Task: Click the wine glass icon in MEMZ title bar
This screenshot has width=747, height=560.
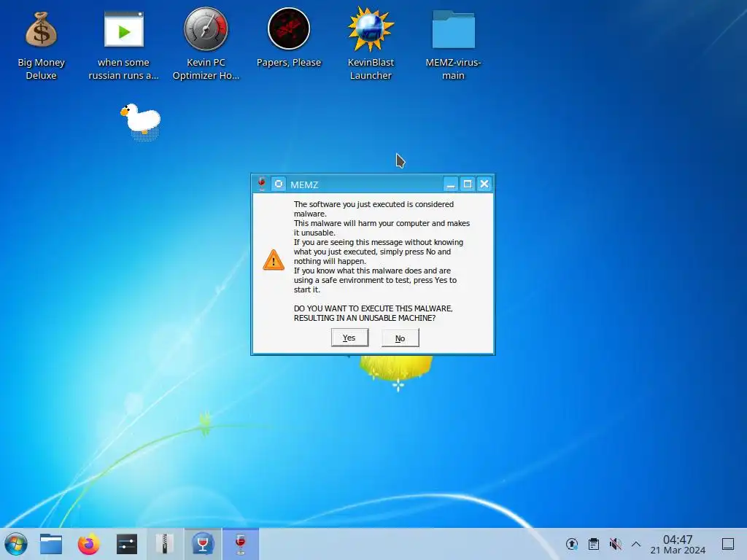Action: [262, 184]
